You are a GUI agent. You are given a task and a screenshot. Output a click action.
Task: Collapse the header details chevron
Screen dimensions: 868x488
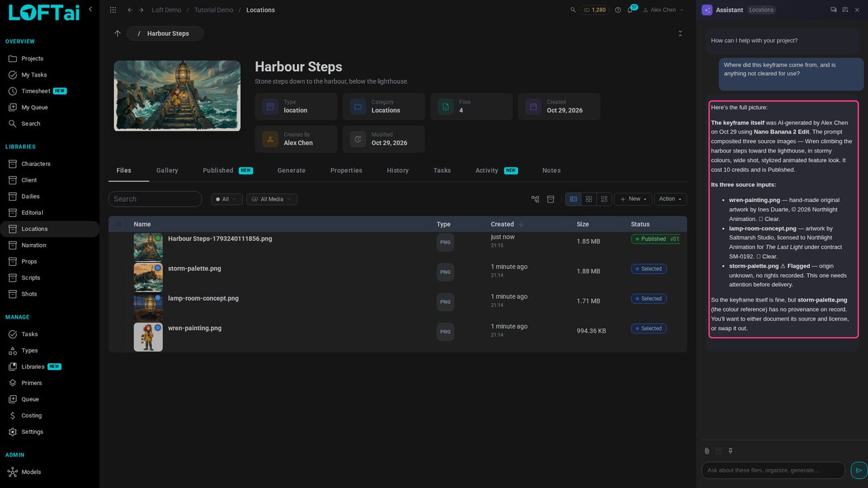(680, 33)
